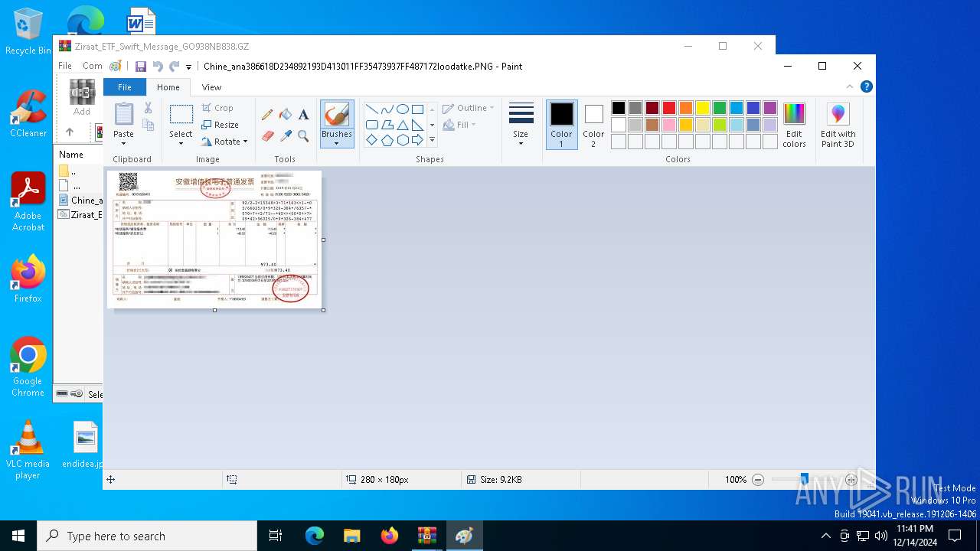Select the Color picker eyedropper tool
980x551 pixels.
pos(286,136)
